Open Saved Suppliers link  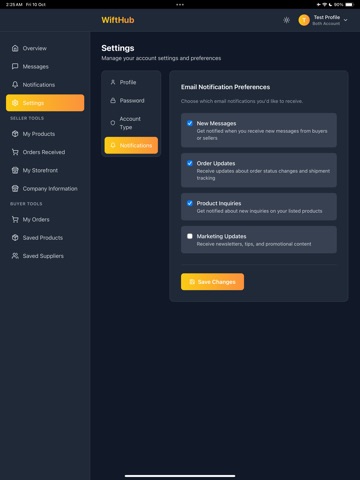(x=45, y=256)
